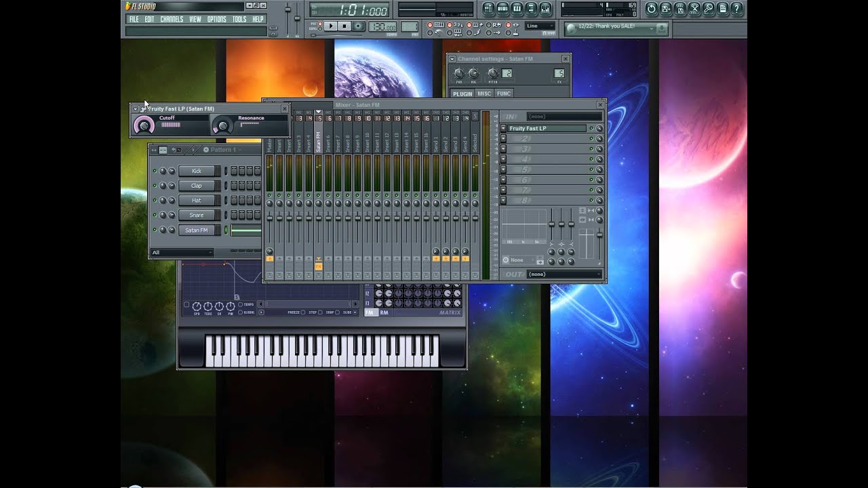Click the Resonance knob in Fruity Fast LP
The width and height of the screenshot is (868, 488).
(x=222, y=125)
